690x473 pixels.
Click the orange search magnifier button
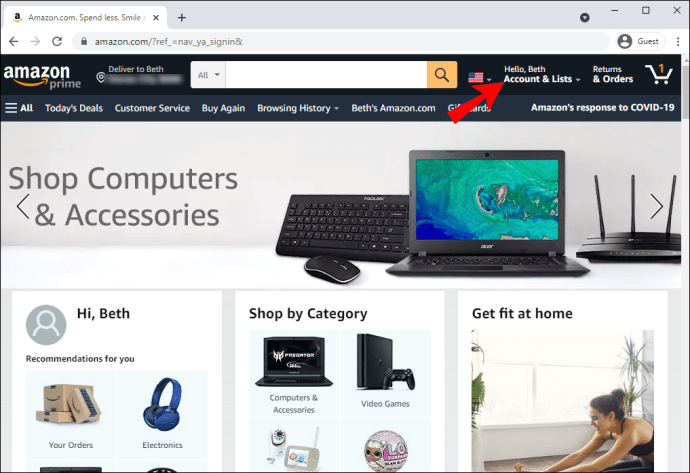click(x=441, y=75)
